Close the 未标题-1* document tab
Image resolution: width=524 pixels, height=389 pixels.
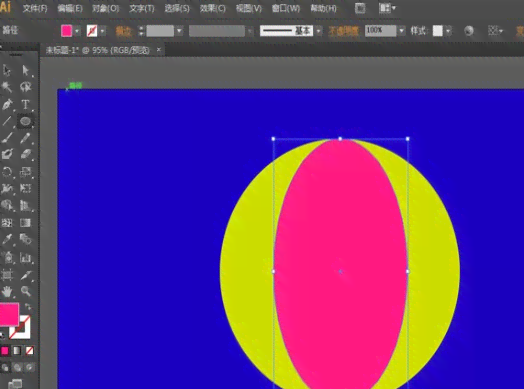coord(159,50)
